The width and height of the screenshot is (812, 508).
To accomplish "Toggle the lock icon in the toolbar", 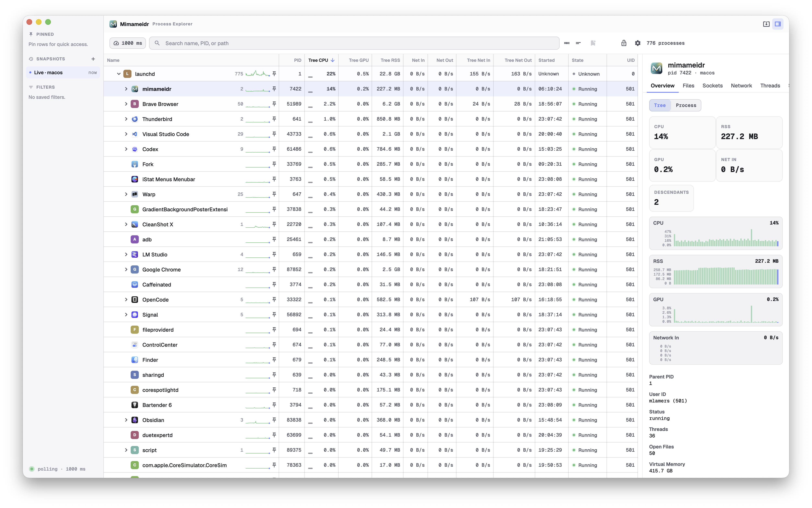I will [624, 43].
